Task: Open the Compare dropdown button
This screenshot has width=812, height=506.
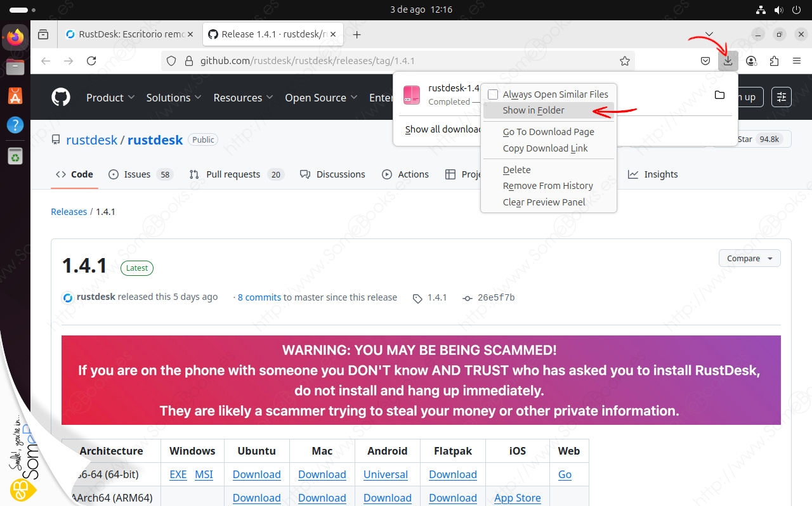Action: click(750, 258)
